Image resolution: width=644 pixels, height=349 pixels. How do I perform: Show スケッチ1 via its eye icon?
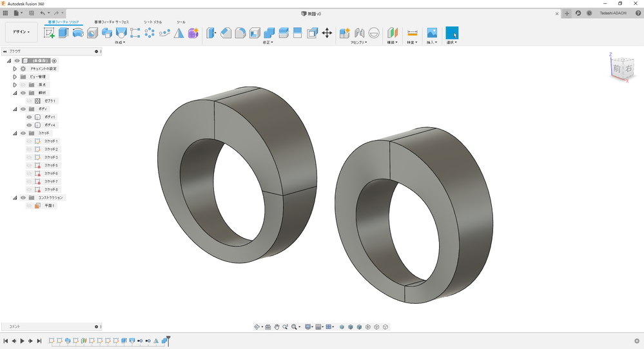point(29,141)
